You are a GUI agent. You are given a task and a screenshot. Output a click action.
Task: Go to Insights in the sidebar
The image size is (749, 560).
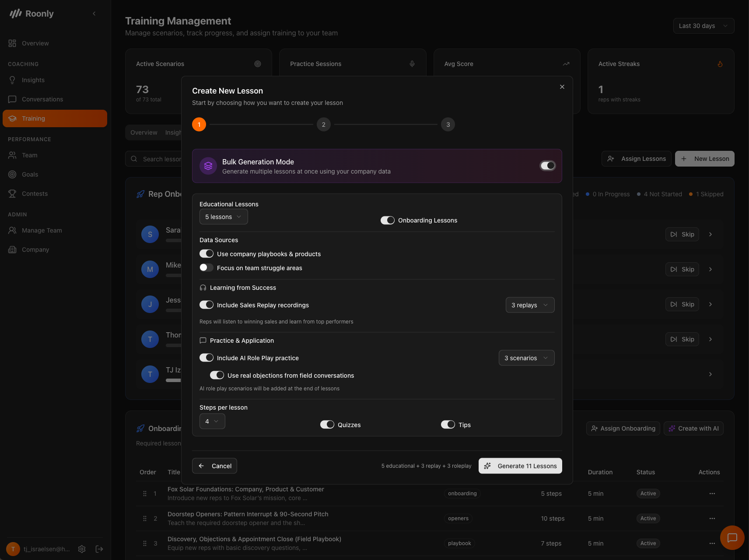pyautogui.click(x=33, y=80)
